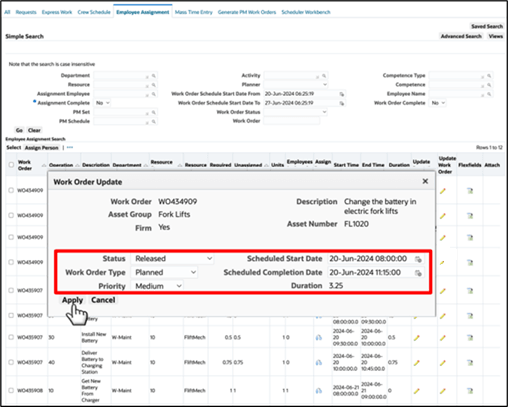The height and width of the screenshot is (409, 510).
Task: Select checkbox for WO435907 operation 40 row
Action: pyautogui.click(x=11, y=363)
